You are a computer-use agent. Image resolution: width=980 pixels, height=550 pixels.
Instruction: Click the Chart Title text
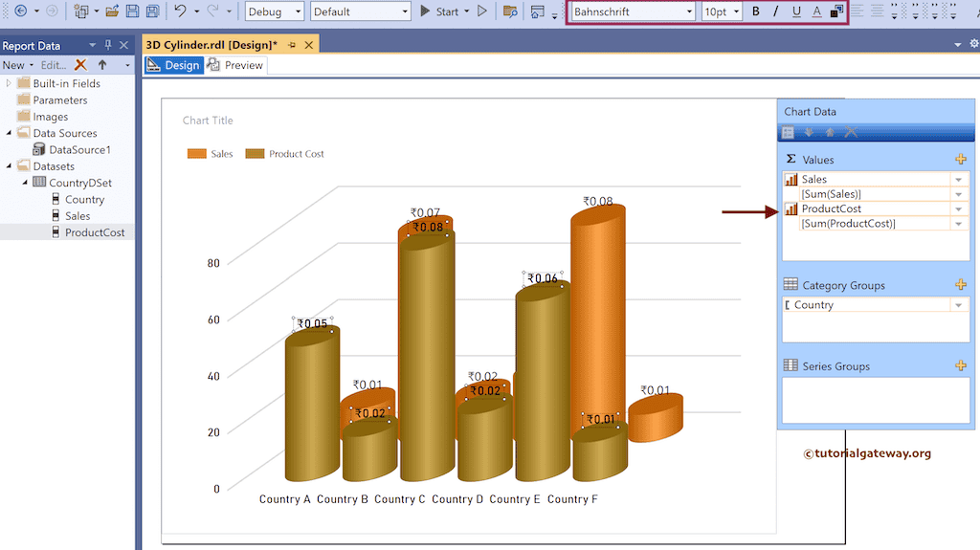coord(208,120)
